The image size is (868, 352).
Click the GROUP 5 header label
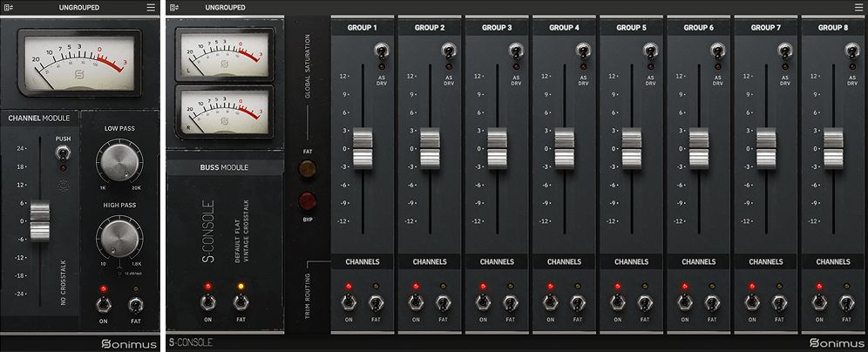pos(632,27)
